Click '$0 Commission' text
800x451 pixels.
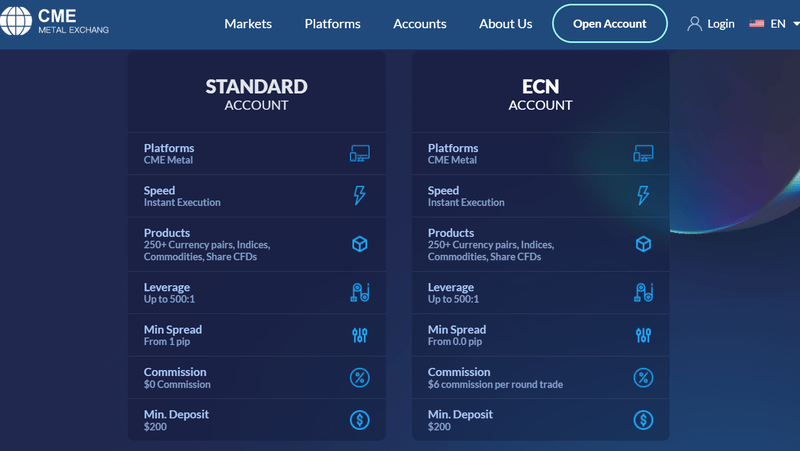(x=177, y=385)
